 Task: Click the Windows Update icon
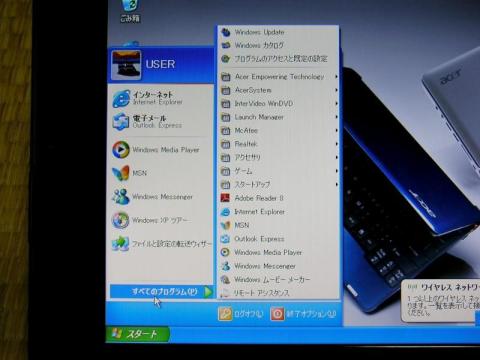tap(226, 32)
